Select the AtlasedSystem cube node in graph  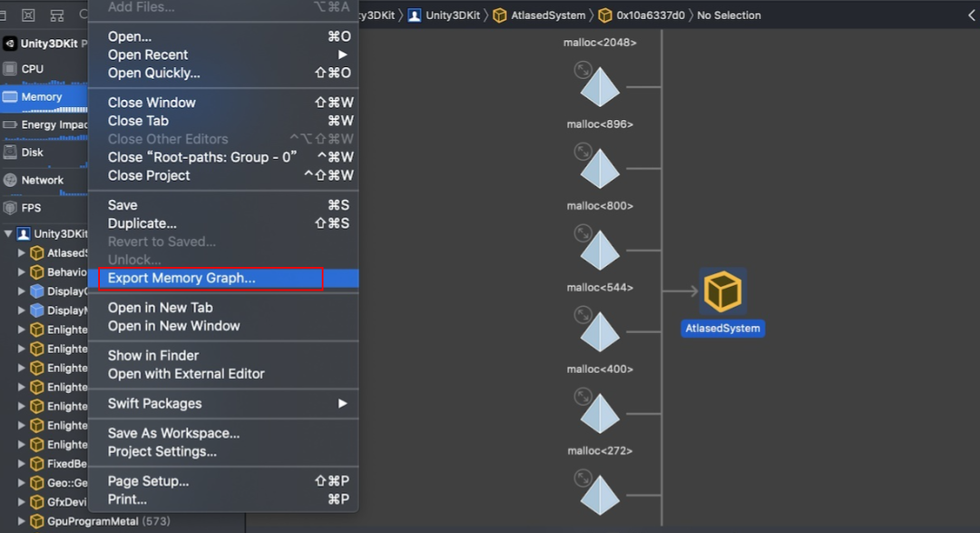(722, 291)
